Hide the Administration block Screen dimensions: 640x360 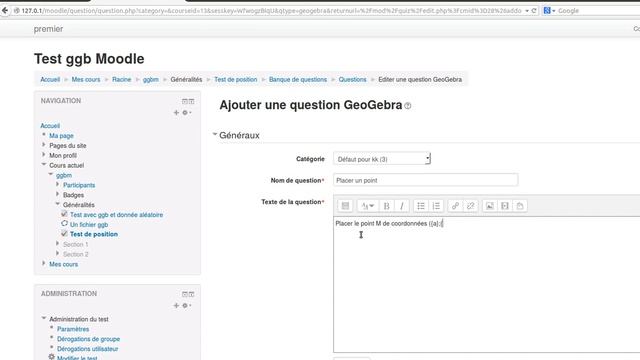(x=184, y=294)
